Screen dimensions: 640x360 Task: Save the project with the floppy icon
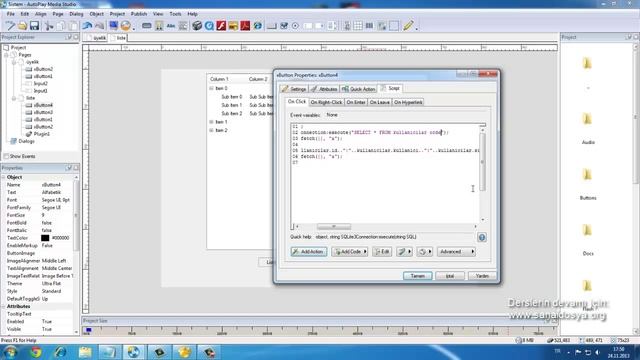(34, 26)
